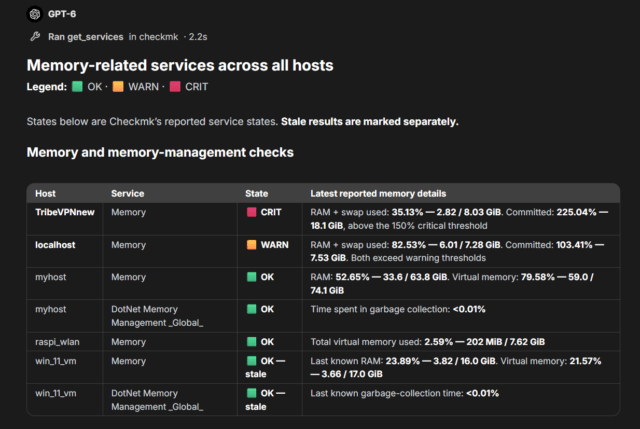The image size is (640, 429).
Task: Click the GPT-6 model name
Action: pyautogui.click(x=62, y=14)
